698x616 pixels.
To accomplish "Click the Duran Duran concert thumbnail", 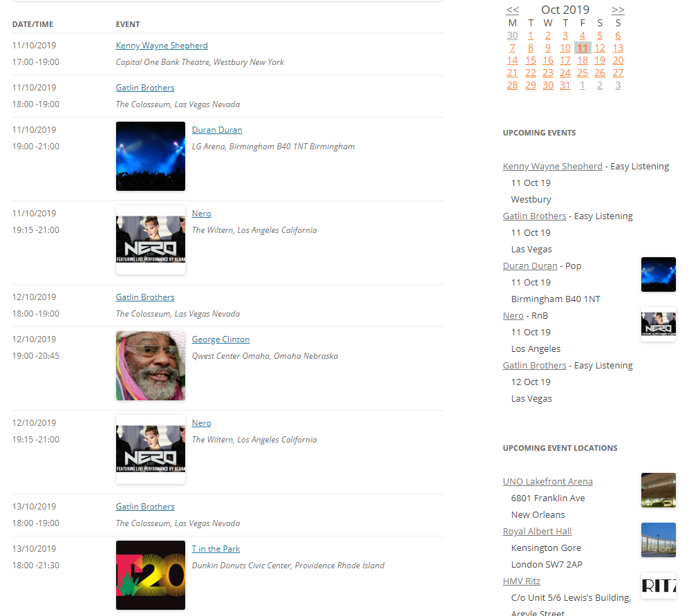I will click(151, 156).
